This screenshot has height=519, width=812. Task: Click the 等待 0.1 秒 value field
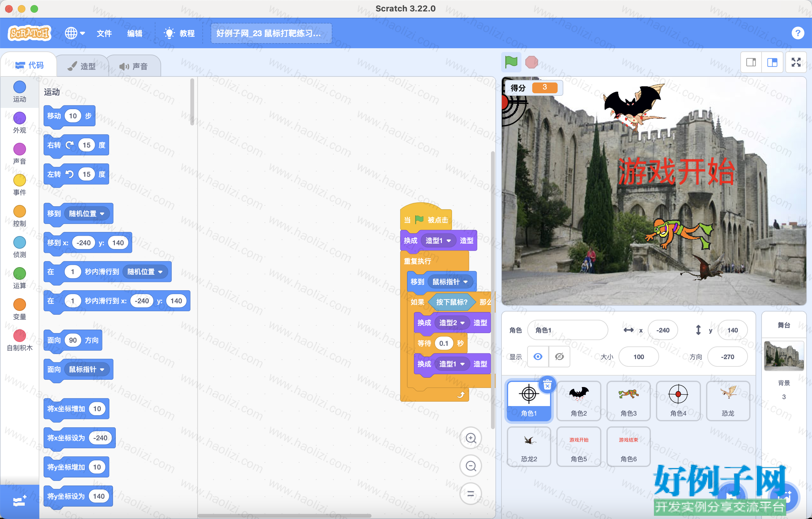click(x=443, y=343)
